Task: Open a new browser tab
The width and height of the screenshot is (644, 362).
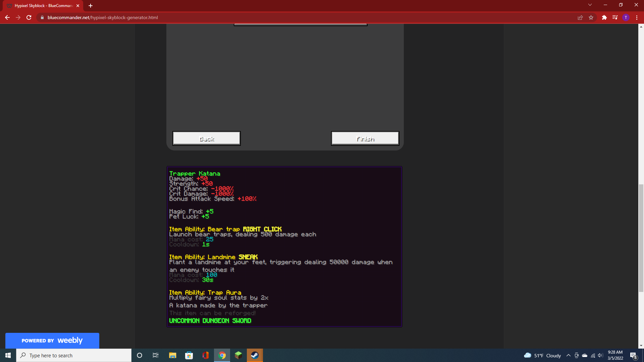Action: coord(91,6)
